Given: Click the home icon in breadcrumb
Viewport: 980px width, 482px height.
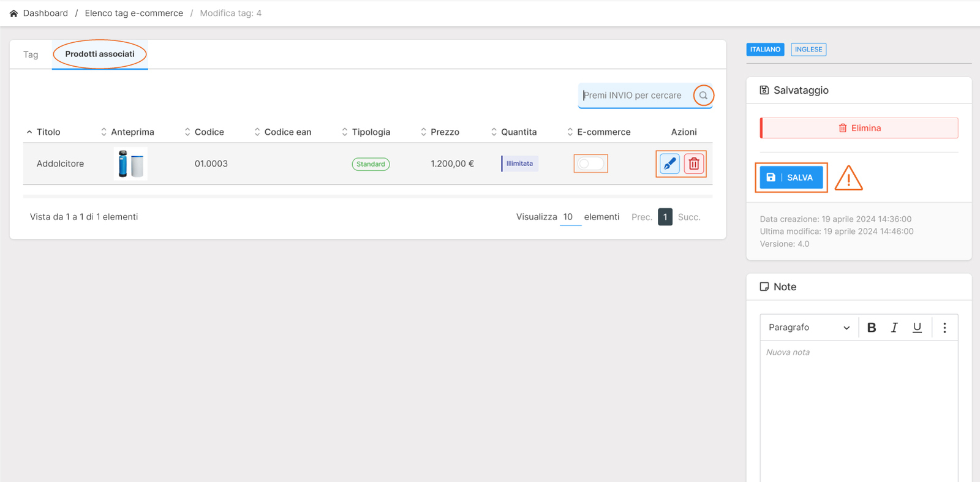Looking at the screenshot, I should (13, 13).
